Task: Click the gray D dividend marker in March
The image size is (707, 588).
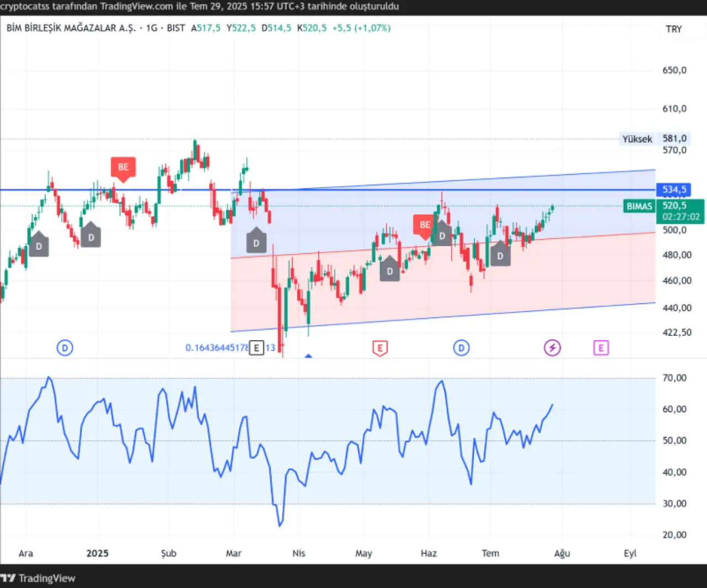Action: [256, 242]
